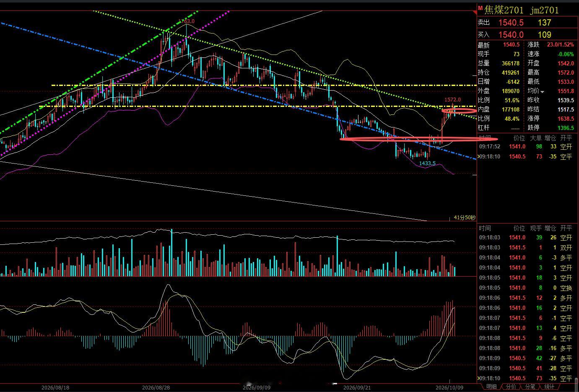Click the 最高 value 1572.0
Screen dimensions: 579x392
(566, 72)
